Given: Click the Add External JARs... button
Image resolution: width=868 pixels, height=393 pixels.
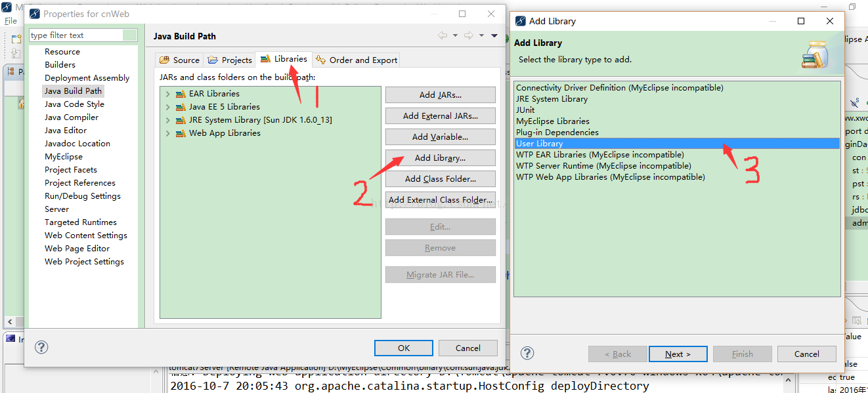Looking at the screenshot, I should (440, 116).
